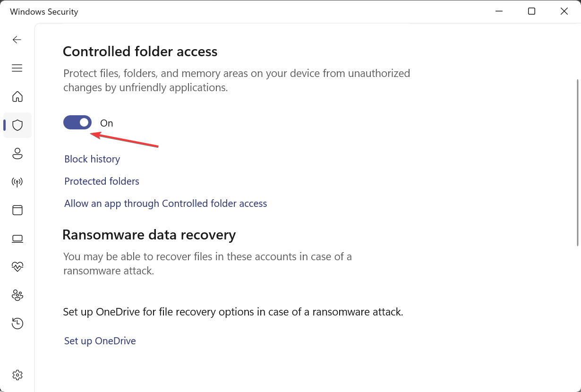Image resolution: width=581 pixels, height=392 pixels.
Task: Open Firewall & network protection icon
Action: tap(17, 182)
